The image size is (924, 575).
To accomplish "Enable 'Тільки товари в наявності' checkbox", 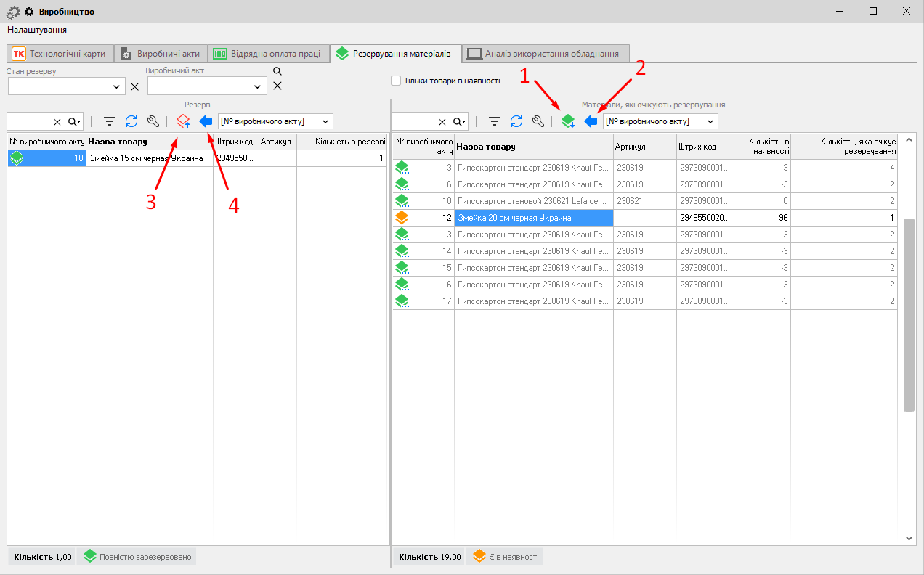I will point(396,81).
